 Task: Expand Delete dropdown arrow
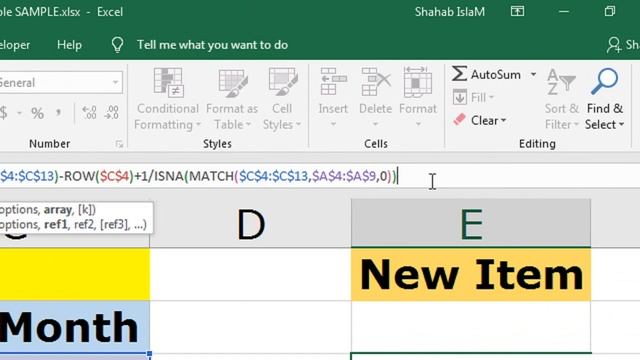click(x=376, y=124)
